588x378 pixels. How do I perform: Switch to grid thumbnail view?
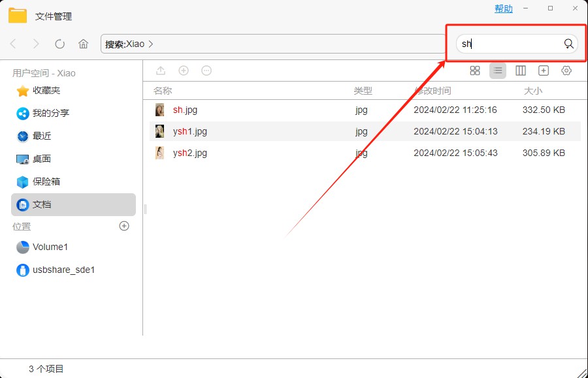coord(475,71)
